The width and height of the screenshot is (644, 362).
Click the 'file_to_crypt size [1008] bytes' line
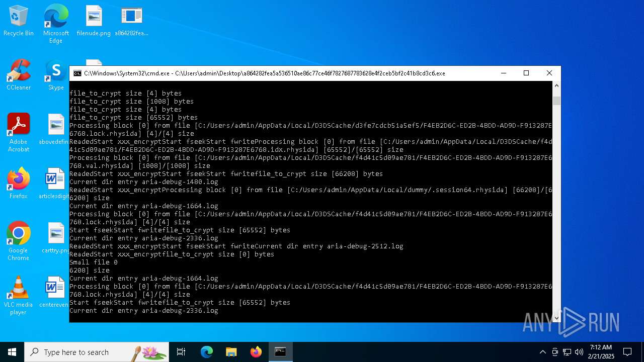click(131, 102)
